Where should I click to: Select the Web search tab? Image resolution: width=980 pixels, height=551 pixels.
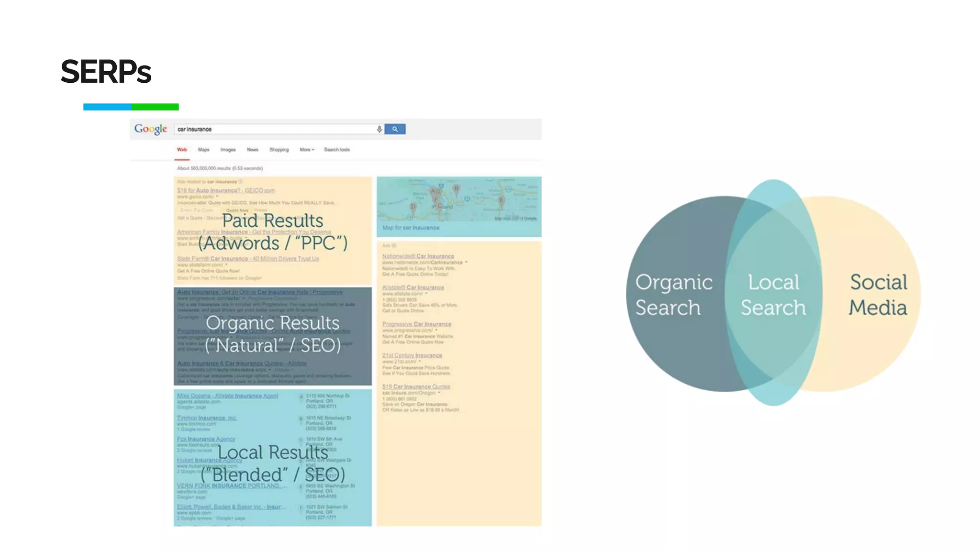pos(182,150)
